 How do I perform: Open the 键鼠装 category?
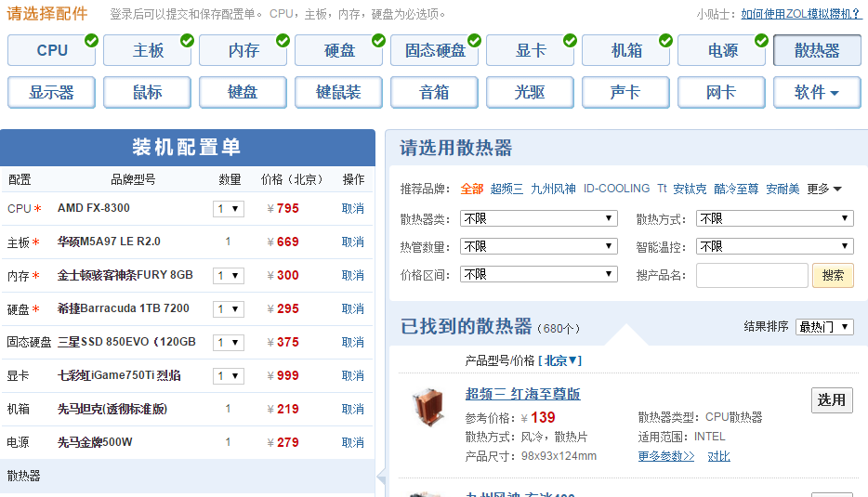(x=339, y=92)
